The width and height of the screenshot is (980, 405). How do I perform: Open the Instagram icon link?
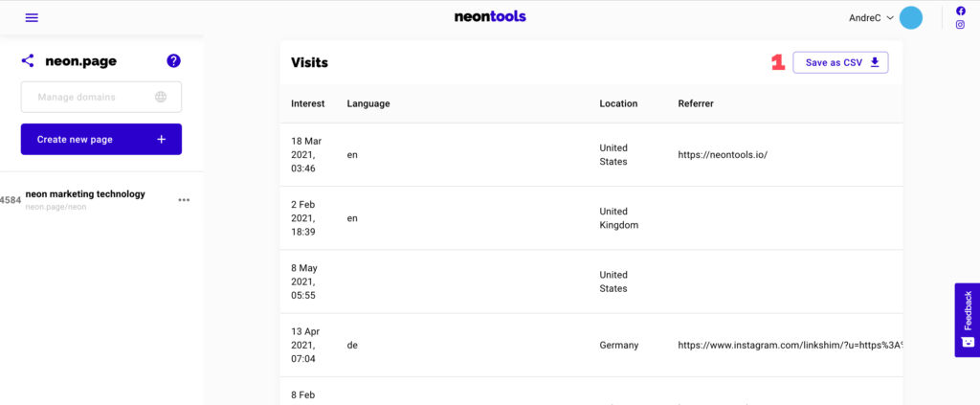pyautogui.click(x=961, y=25)
